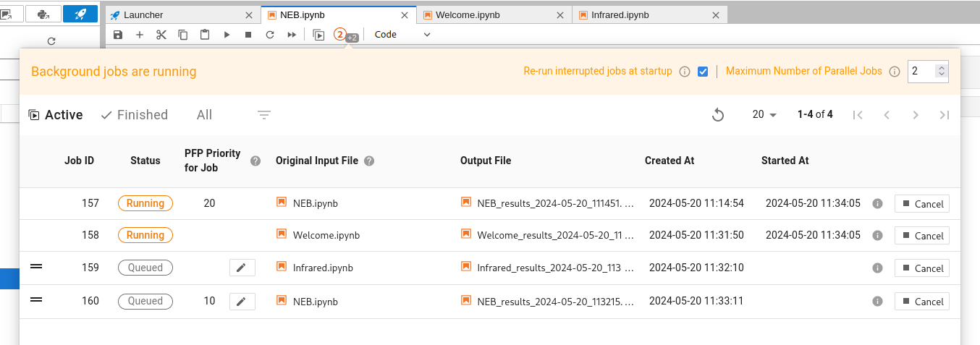Refresh the jobs list
The image size is (980, 345).
(x=718, y=115)
